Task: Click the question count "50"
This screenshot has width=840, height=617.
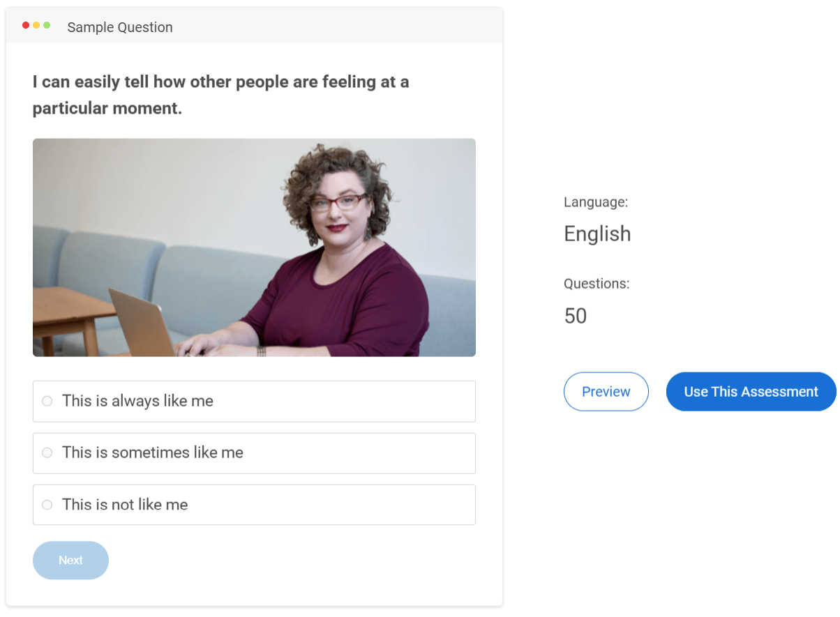Action: (575, 315)
